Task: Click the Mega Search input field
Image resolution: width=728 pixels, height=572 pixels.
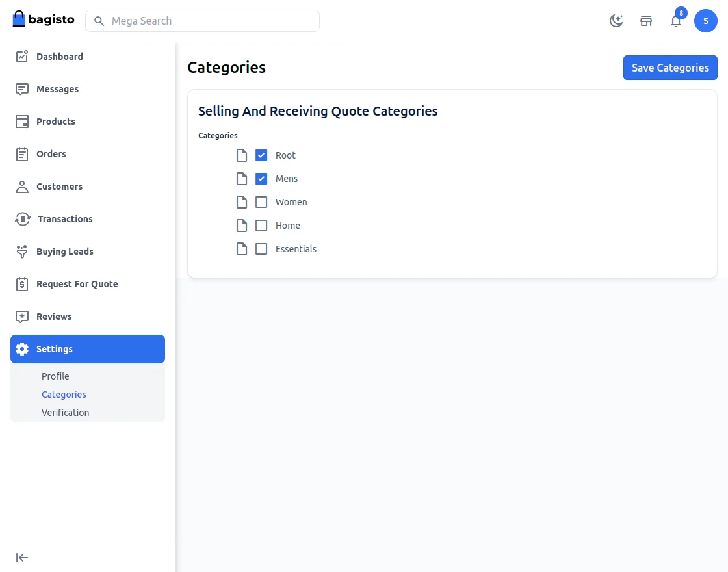Action: click(208, 21)
